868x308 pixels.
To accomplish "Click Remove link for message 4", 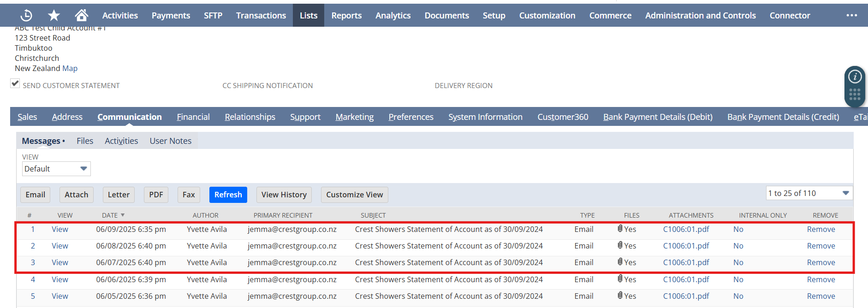I will [820, 279].
